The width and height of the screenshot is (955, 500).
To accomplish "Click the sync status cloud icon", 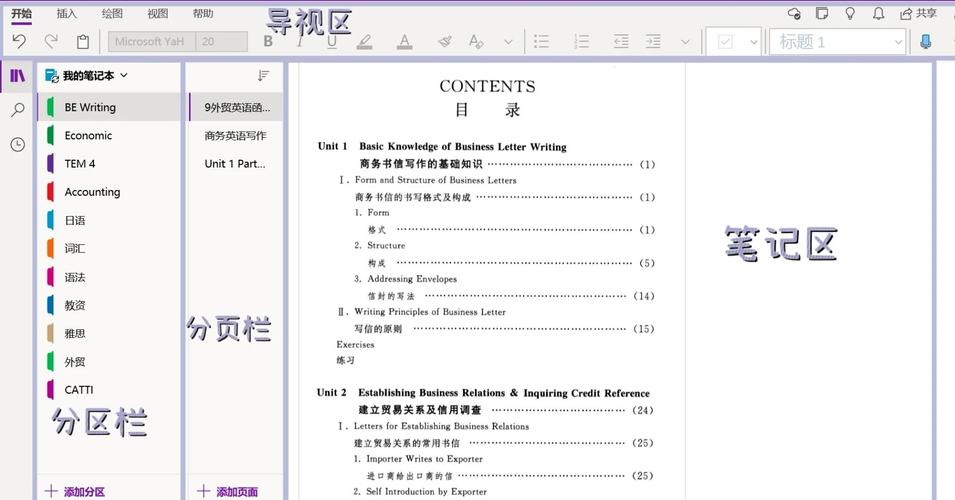I will coord(794,13).
